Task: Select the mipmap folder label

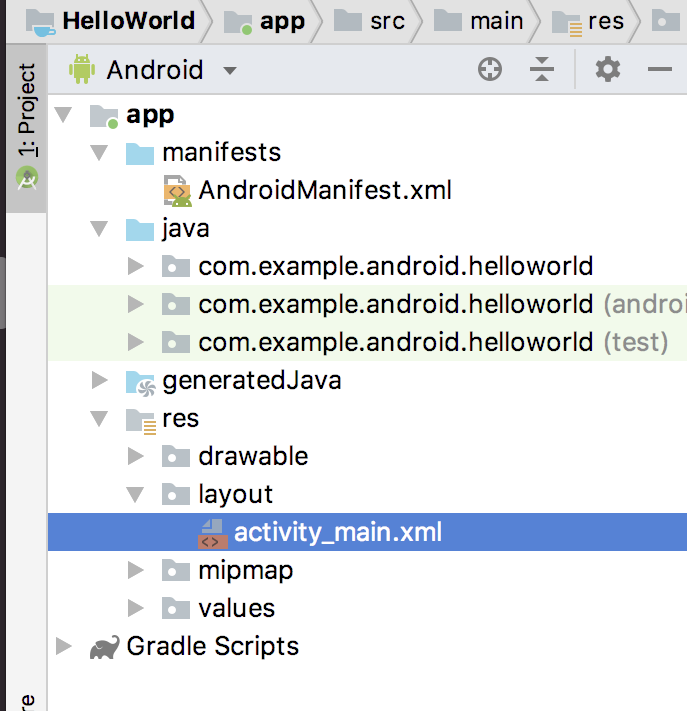Action: tap(246, 571)
